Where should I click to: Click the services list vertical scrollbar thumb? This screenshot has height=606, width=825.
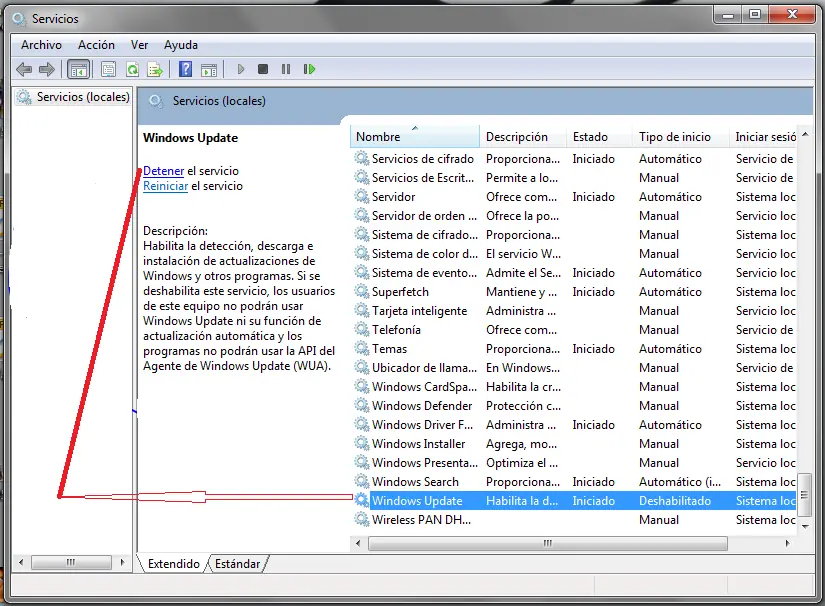click(804, 494)
